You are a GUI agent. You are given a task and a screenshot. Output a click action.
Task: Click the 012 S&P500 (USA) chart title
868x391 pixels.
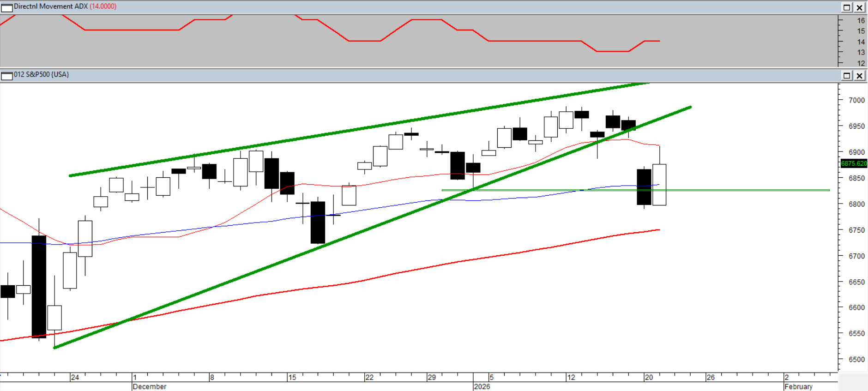pyautogui.click(x=41, y=74)
